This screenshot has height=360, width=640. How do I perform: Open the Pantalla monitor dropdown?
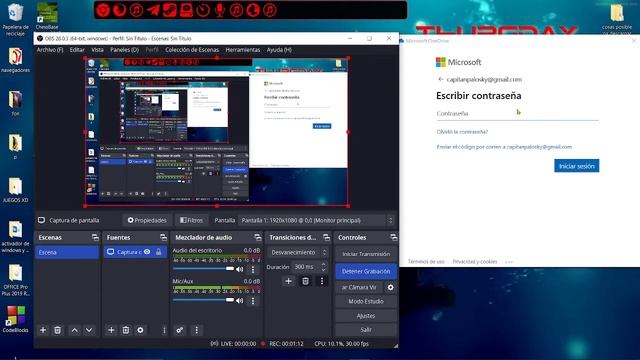tap(317, 220)
